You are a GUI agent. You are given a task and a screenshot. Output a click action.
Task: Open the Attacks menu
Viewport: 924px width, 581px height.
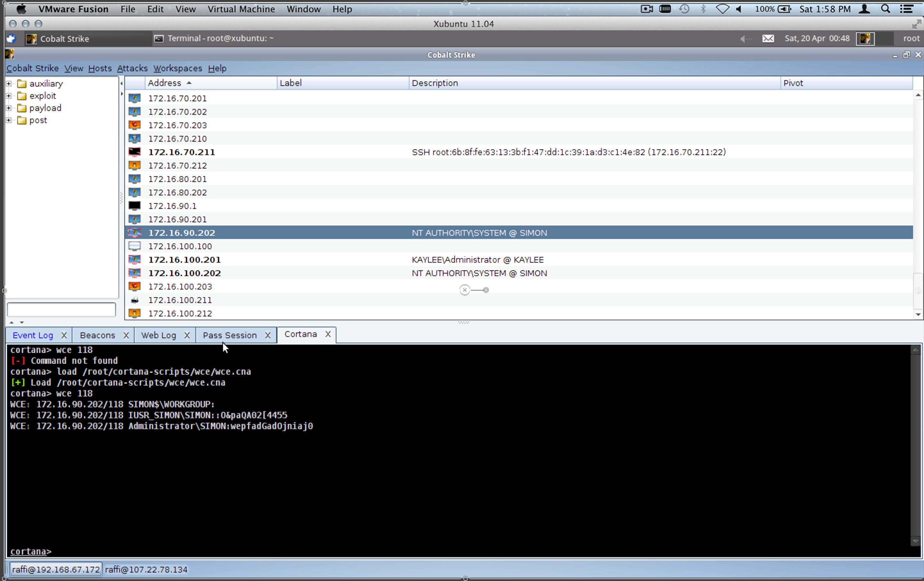click(132, 68)
